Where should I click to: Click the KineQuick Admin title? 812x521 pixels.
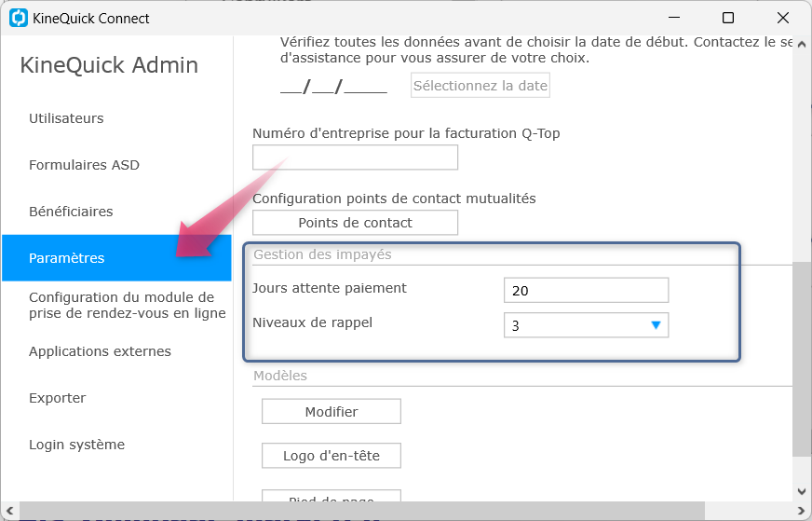pyautogui.click(x=109, y=65)
